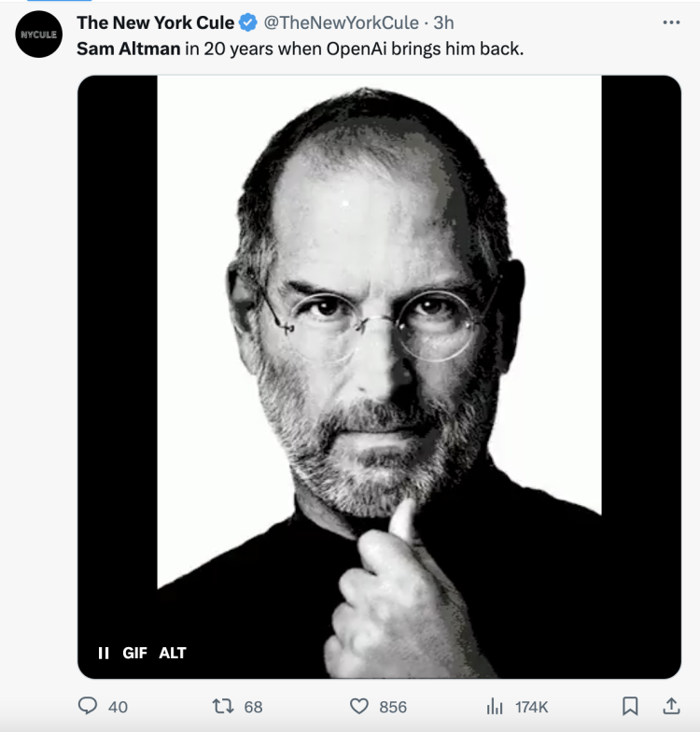This screenshot has width=700, height=732.
Task: Repost the tweet using the retweet arrows icon
Action: [223, 706]
